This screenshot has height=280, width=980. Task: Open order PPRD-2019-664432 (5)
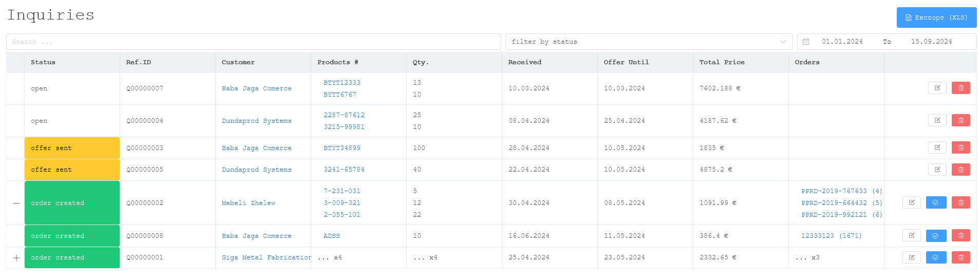pos(841,203)
